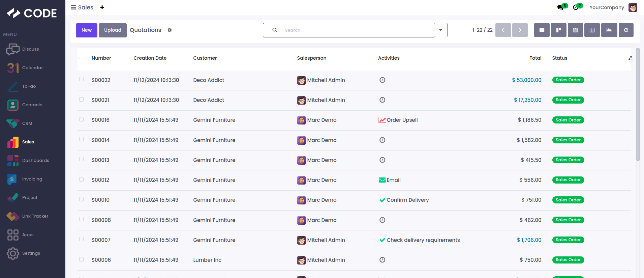Tick the checkbox for order S00022
The width and height of the screenshot is (644, 278).
(x=81, y=79)
